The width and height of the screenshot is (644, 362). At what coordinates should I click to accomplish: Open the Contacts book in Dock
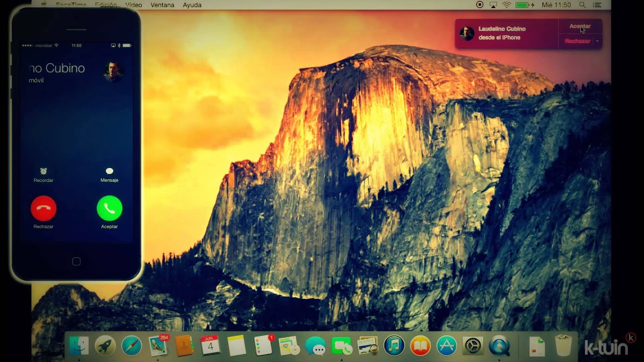[x=184, y=345]
